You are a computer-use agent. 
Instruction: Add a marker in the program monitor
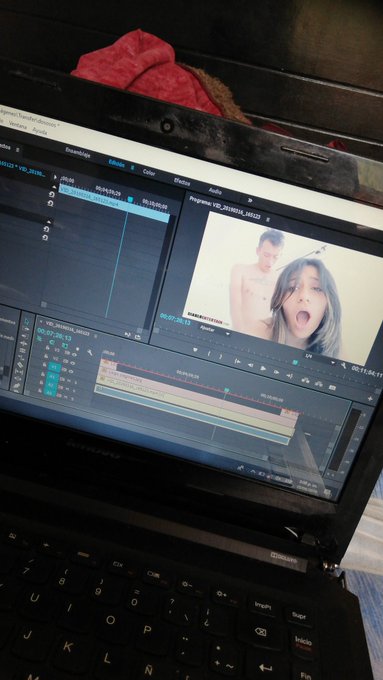(195, 350)
